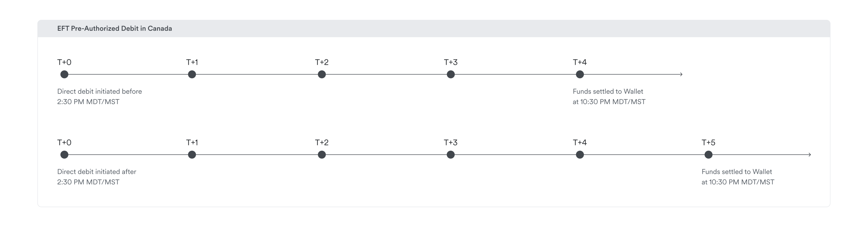Click the T+2 dot on the lower timeline
The width and height of the screenshot is (868, 227).
pyautogui.click(x=322, y=155)
